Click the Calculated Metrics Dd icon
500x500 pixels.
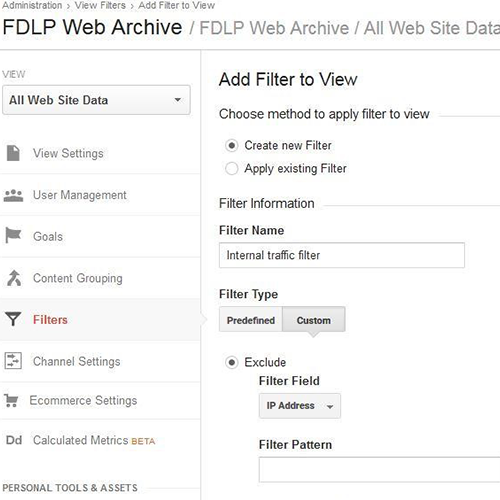[x=14, y=440]
